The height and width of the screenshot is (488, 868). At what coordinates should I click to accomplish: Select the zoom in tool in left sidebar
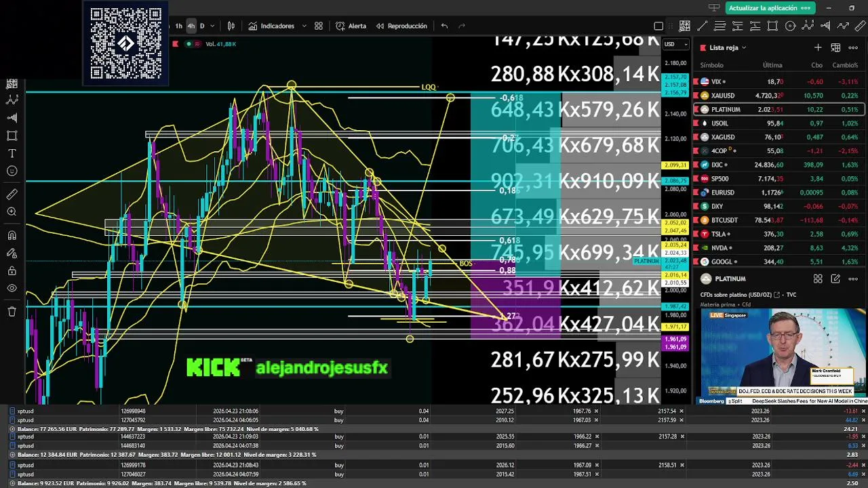[12, 212]
